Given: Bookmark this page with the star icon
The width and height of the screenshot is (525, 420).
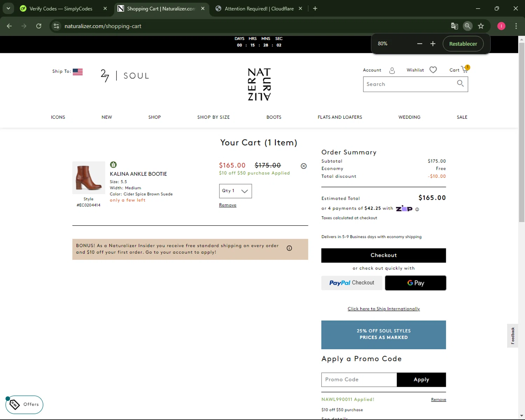Looking at the screenshot, I should click(x=481, y=26).
